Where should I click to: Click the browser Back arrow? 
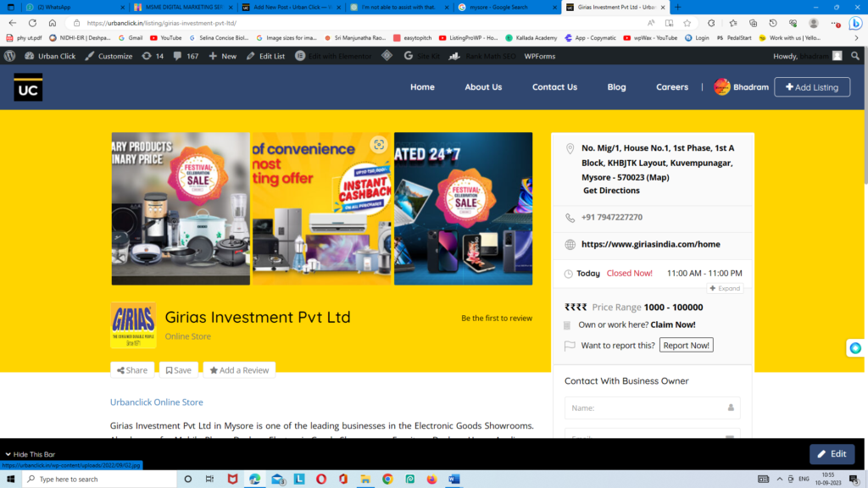coord(13,23)
